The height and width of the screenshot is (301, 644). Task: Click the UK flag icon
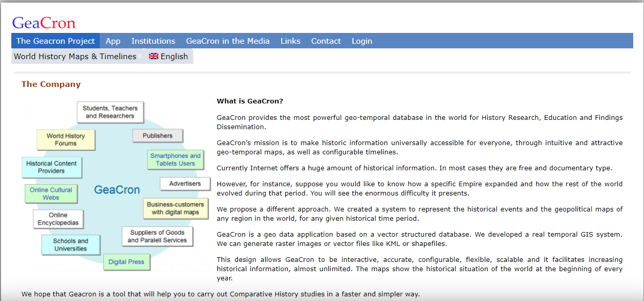tap(154, 57)
